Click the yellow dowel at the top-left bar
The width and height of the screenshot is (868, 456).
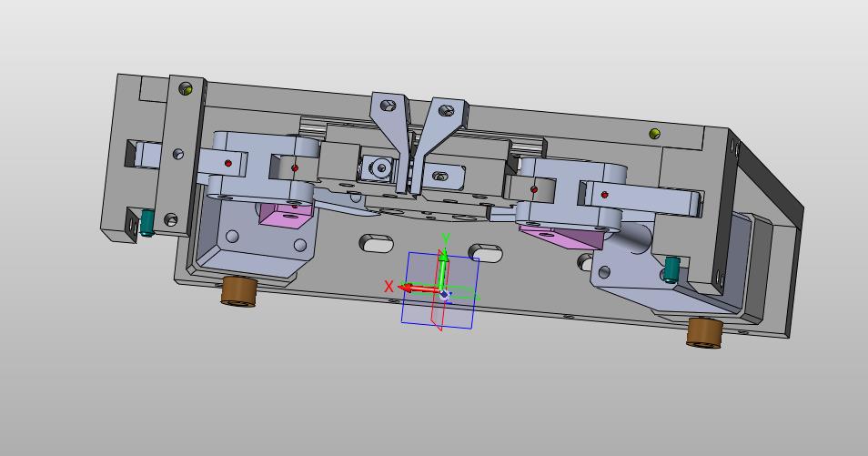coord(186,88)
